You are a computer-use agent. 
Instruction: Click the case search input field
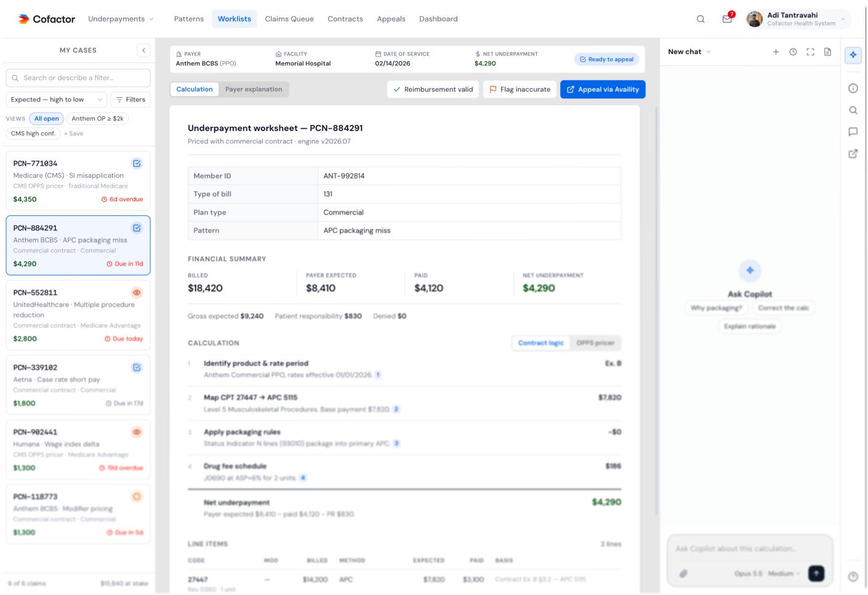[x=78, y=78]
